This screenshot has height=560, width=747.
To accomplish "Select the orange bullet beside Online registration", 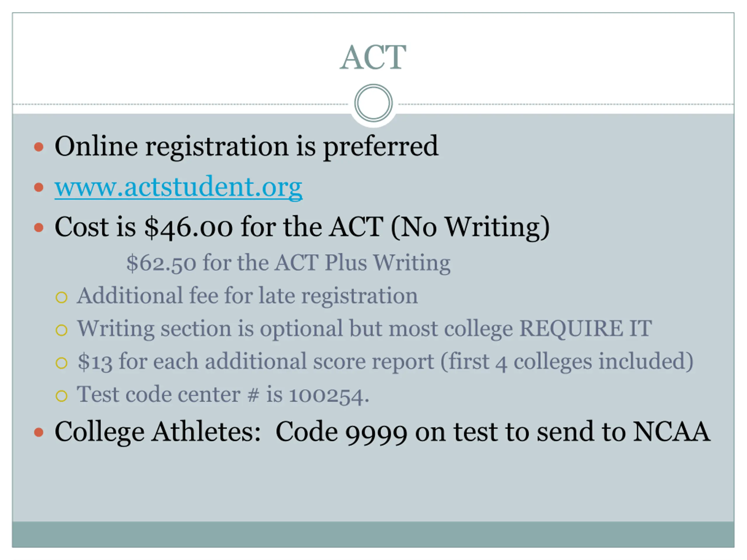I will pos(39,147).
